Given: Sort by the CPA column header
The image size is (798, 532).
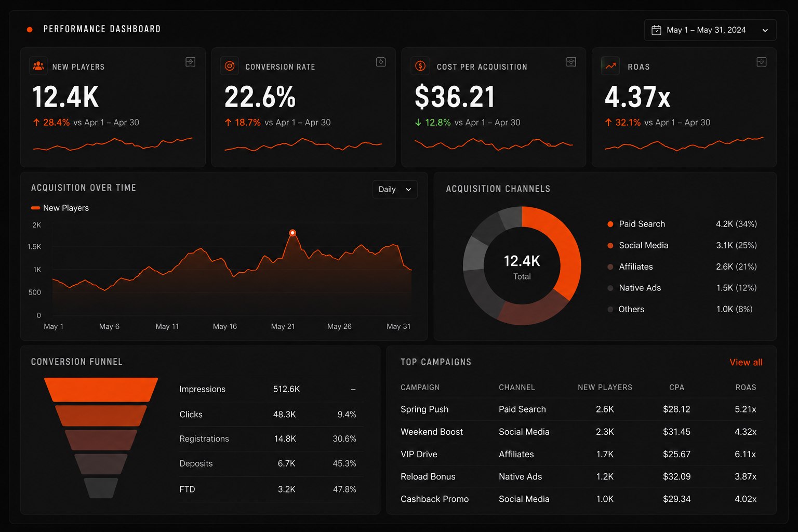Looking at the screenshot, I should pos(676,387).
